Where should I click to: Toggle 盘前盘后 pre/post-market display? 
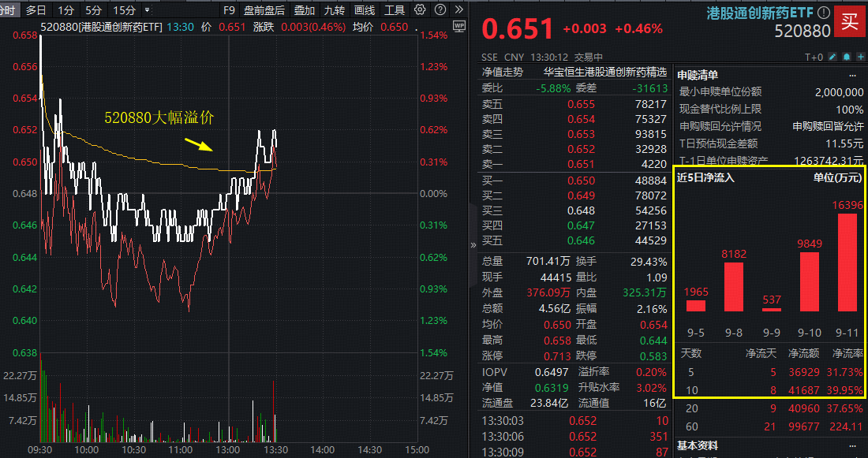[x=264, y=10]
